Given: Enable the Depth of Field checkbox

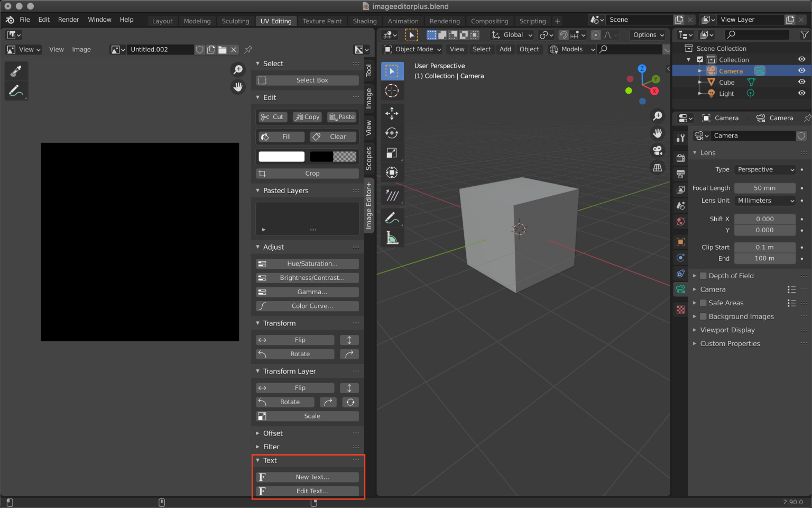Looking at the screenshot, I should [x=703, y=275].
